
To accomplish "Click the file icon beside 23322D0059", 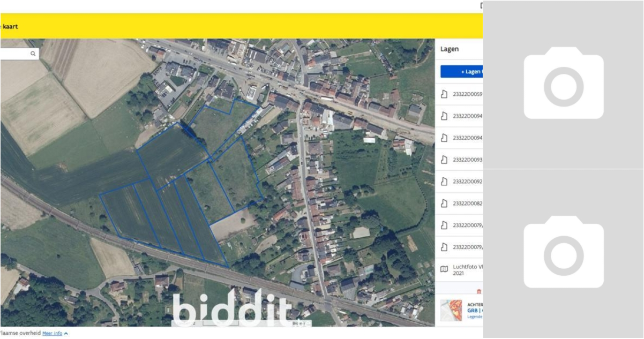I will (444, 94).
